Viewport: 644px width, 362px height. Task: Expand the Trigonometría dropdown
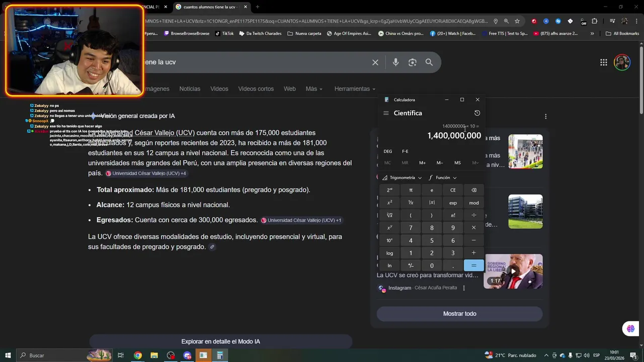402,177
